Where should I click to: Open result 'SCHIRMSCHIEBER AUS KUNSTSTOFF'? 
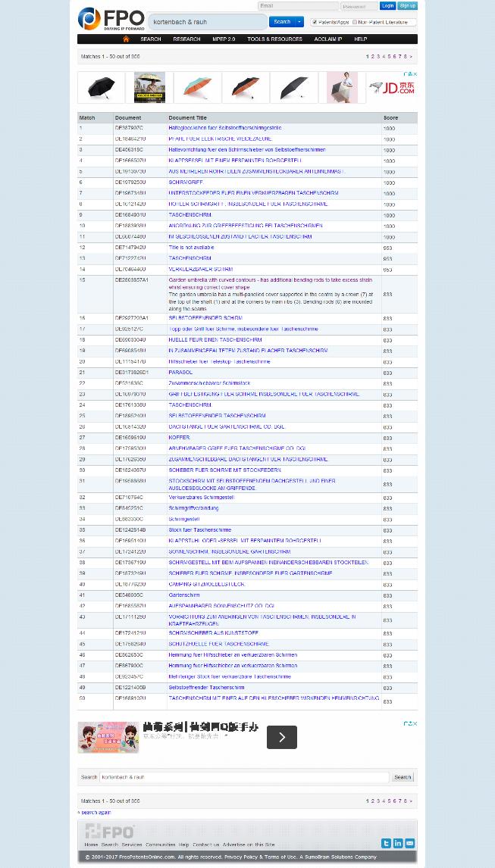coord(214,632)
